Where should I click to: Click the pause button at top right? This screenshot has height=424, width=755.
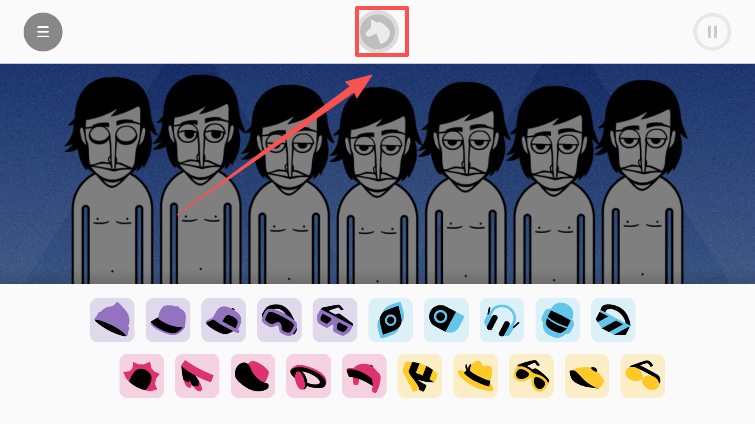click(x=712, y=32)
